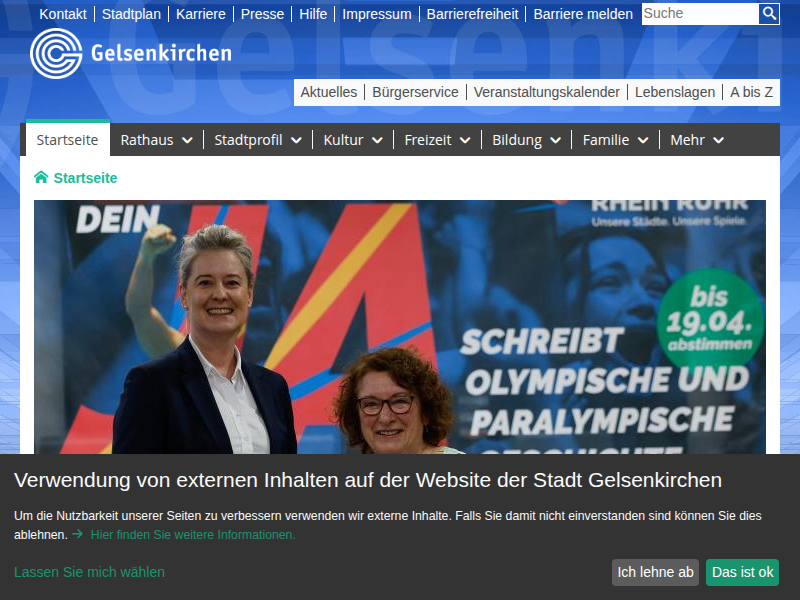Image resolution: width=800 pixels, height=600 pixels.
Task: Select the Startseite navigation tab
Action: (x=67, y=139)
